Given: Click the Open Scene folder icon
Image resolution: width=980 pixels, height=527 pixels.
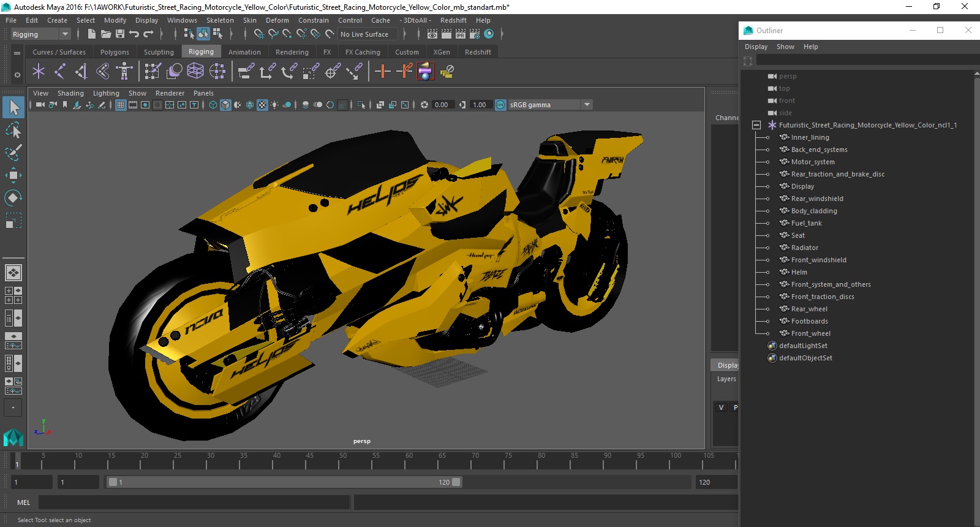Looking at the screenshot, I should pos(105,34).
